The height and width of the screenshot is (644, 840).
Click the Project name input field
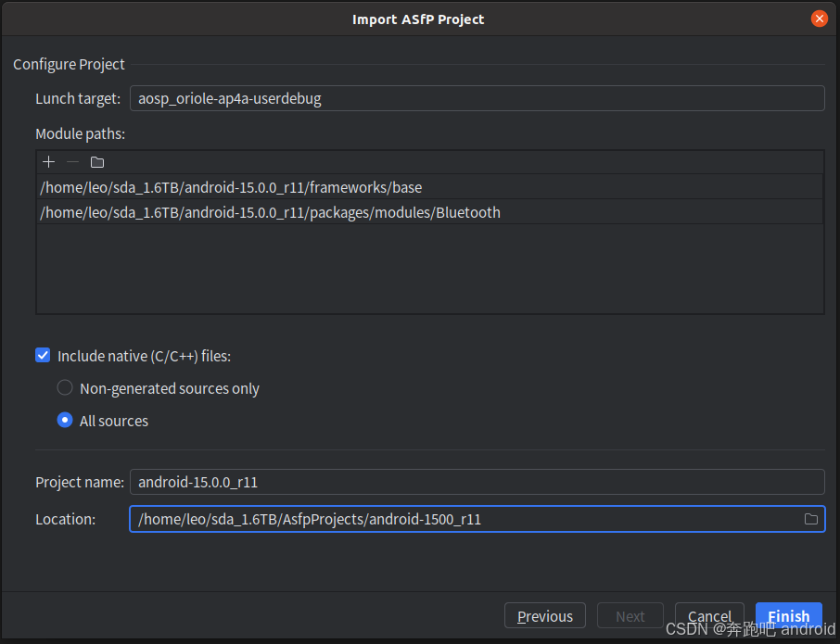(x=371, y=482)
